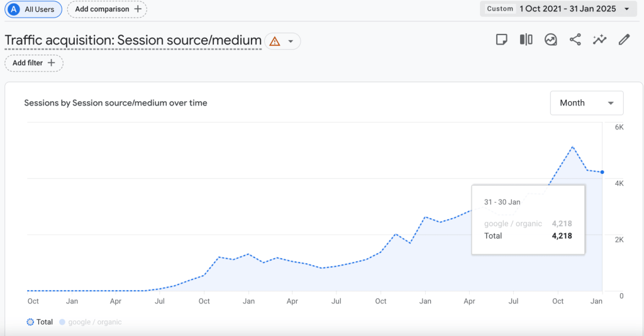644x336 pixels.
Task: Open the customize report pencil icon
Action: [x=625, y=40]
